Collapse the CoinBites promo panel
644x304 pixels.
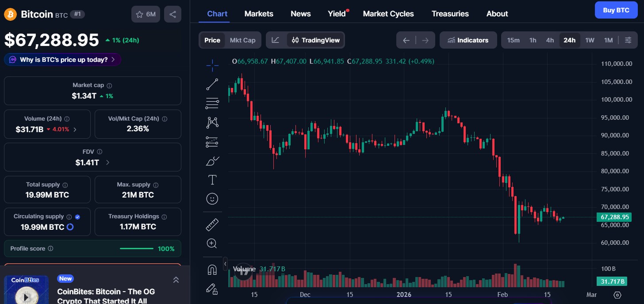tap(176, 279)
